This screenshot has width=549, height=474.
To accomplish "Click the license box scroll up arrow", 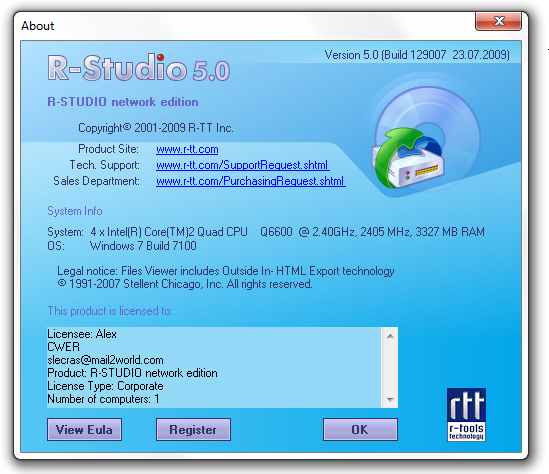I will (x=390, y=336).
